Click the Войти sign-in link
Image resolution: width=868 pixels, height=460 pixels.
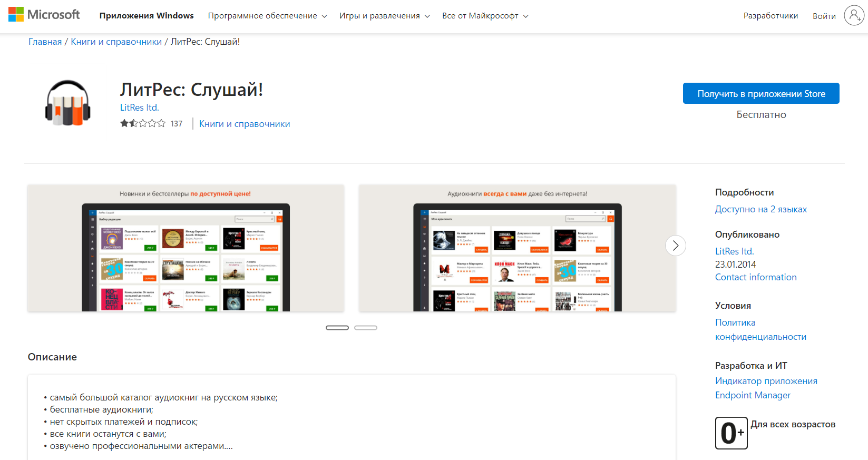(824, 16)
